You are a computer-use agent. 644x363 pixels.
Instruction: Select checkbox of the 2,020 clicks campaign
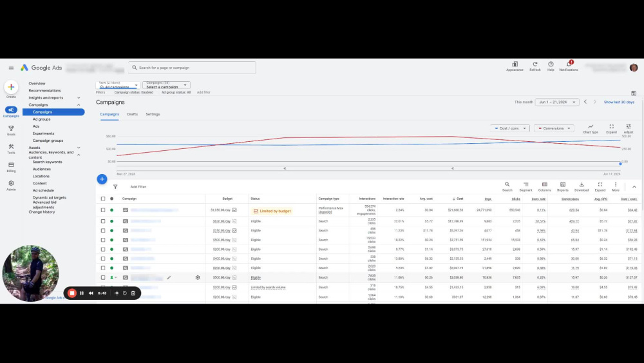(x=103, y=268)
